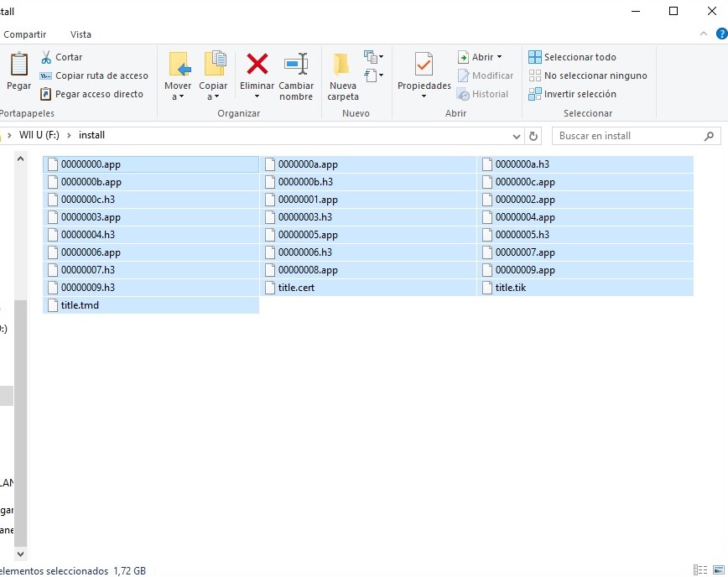Open the address bar history dropdown
The image size is (728, 577).
click(x=517, y=135)
